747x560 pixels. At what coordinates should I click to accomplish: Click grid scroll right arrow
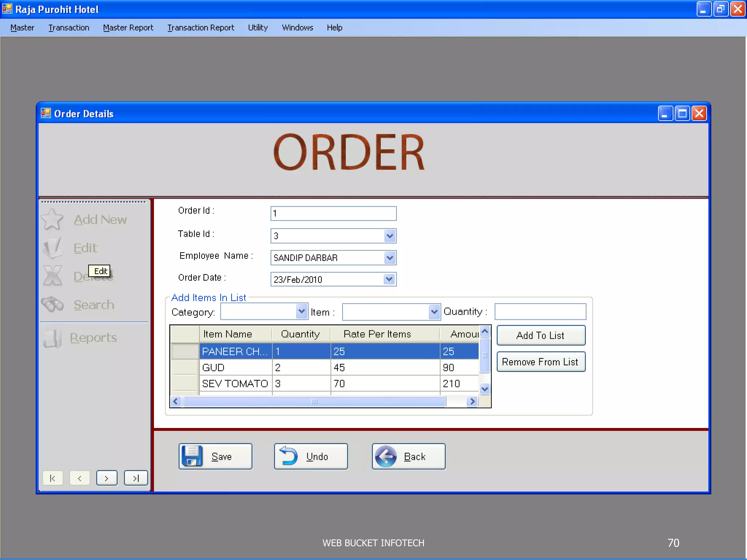tap(472, 401)
